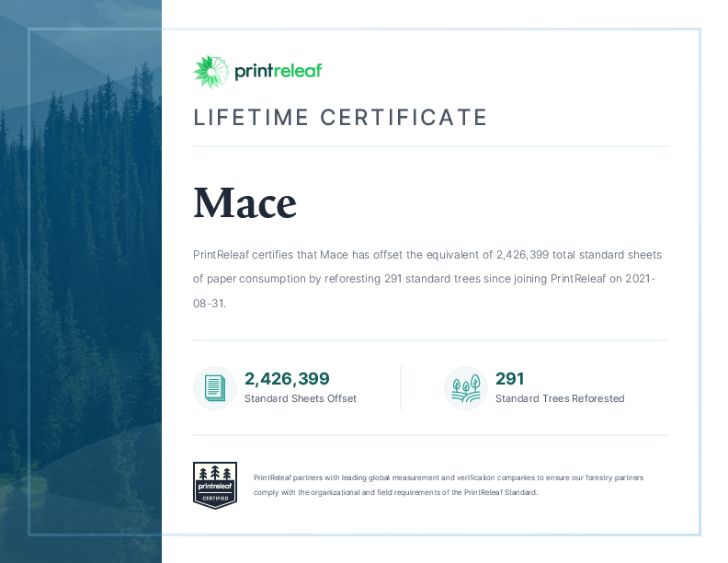Click the date text '08-31.'
Image resolution: width=728 pixels, height=563 pixels.
click(210, 304)
